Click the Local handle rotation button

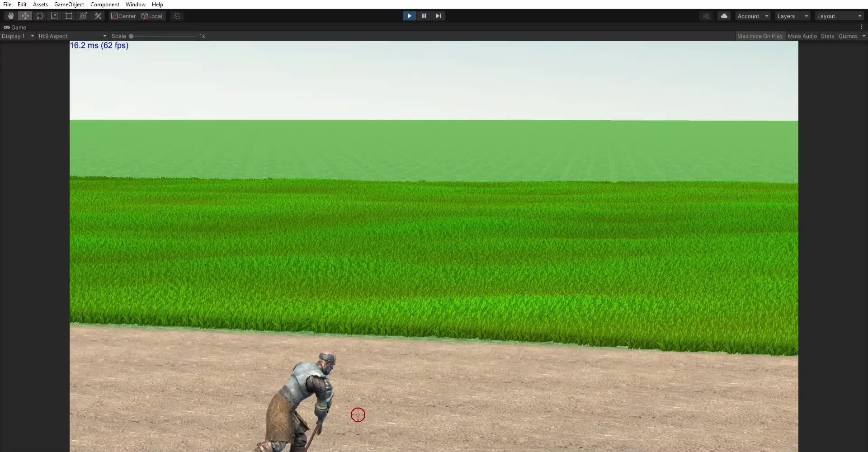(x=152, y=16)
